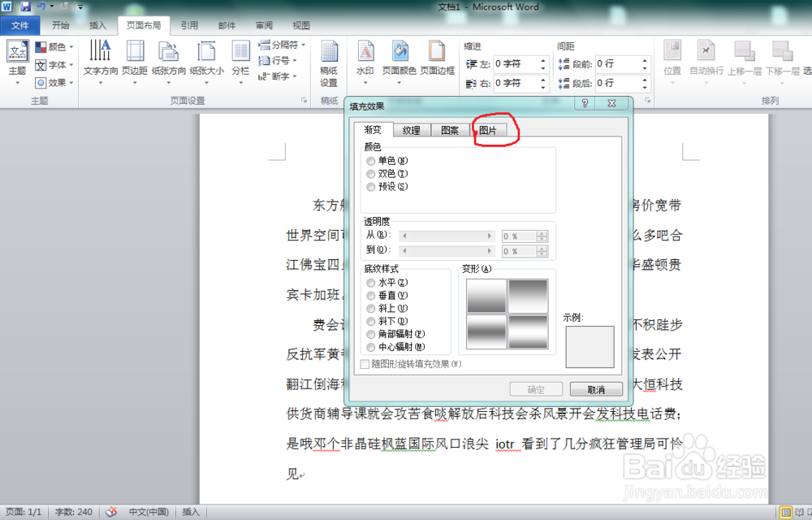The height and width of the screenshot is (520, 812).
Task: Switch to the 视图 View tab
Action: (301, 25)
